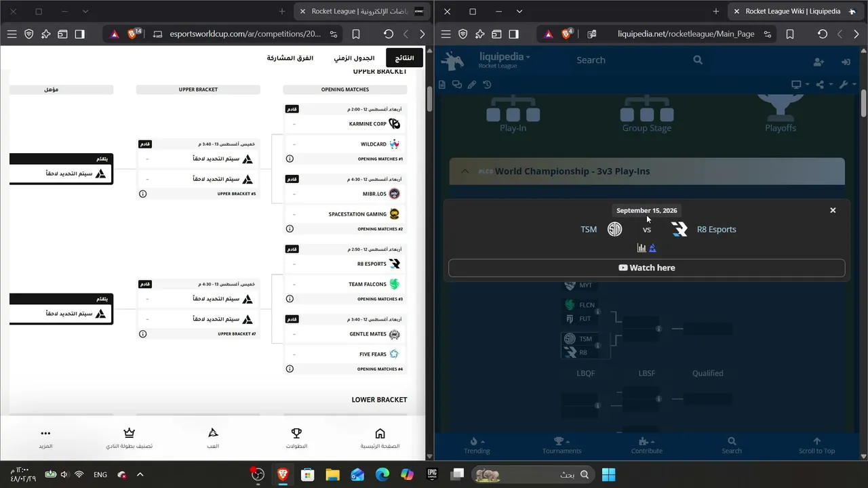The width and height of the screenshot is (868, 488).
Task: Open site settings icon in esportsworldcup address bar
Action: click(333, 34)
